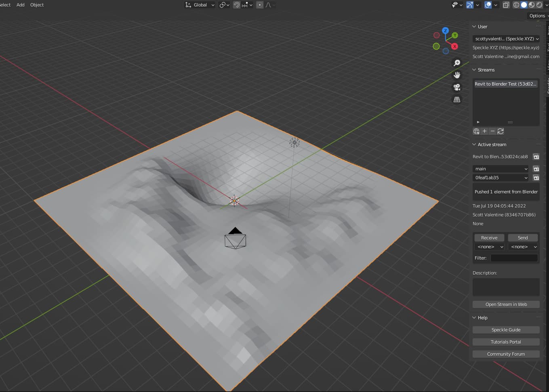Click the Receive button

pos(489,237)
